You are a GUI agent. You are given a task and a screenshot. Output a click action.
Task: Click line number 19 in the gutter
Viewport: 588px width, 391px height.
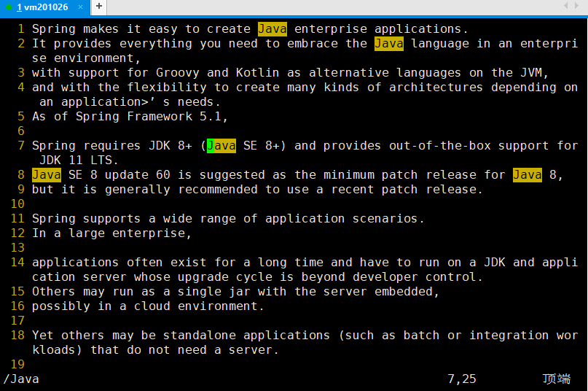[17, 365]
